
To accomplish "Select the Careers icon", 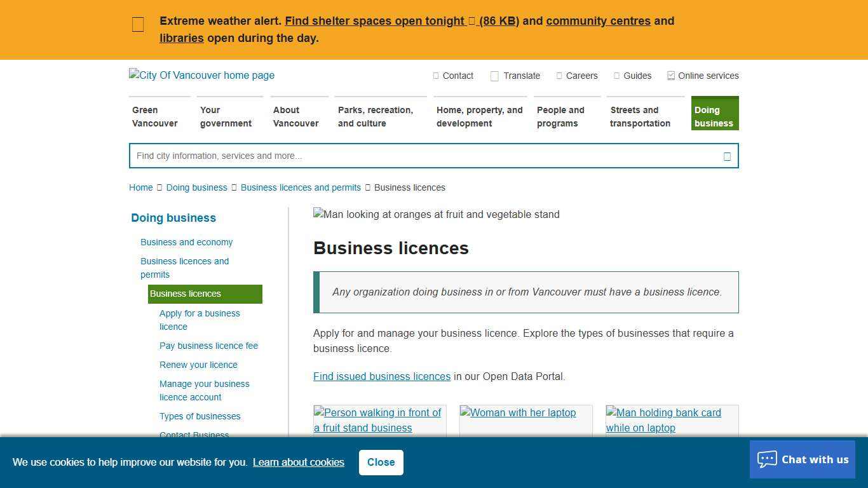I will coord(559,76).
